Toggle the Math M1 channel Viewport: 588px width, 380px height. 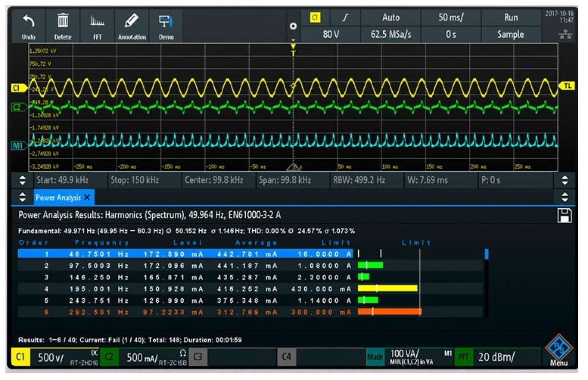[375, 357]
